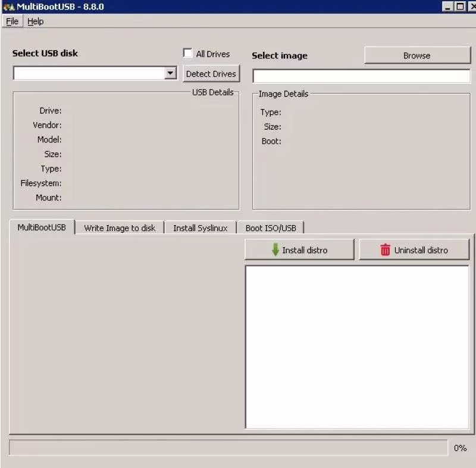The image size is (476, 468).
Task: Click the Detect Drives button
Action: (211, 74)
